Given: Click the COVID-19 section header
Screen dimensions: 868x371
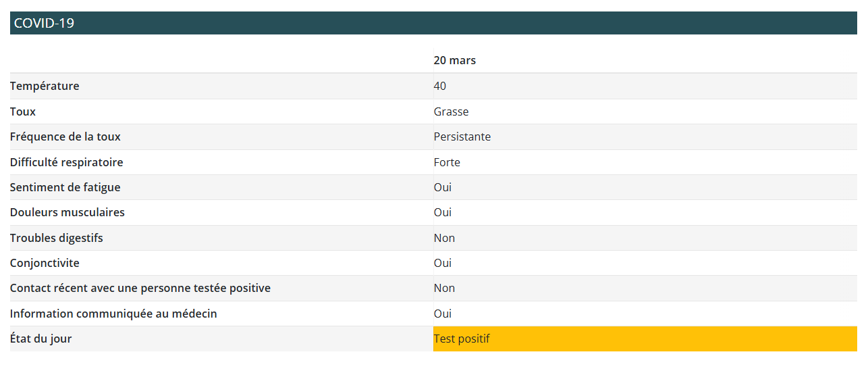Looking at the screenshot, I should 44,23.
